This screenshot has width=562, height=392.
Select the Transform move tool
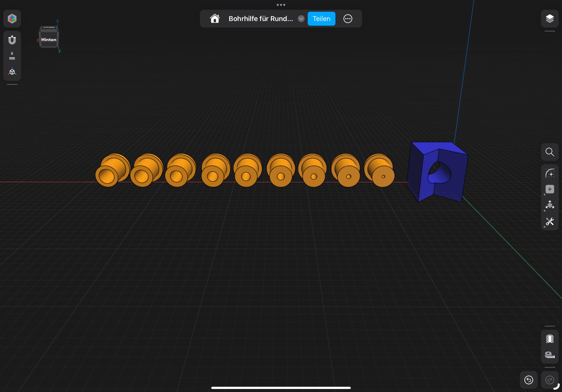(x=549, y=205)
